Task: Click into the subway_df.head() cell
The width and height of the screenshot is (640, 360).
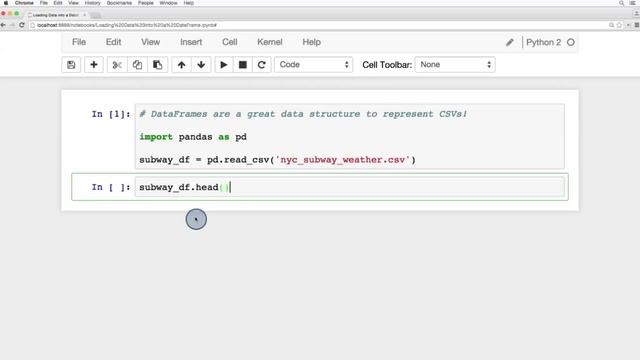Action: 350,187
